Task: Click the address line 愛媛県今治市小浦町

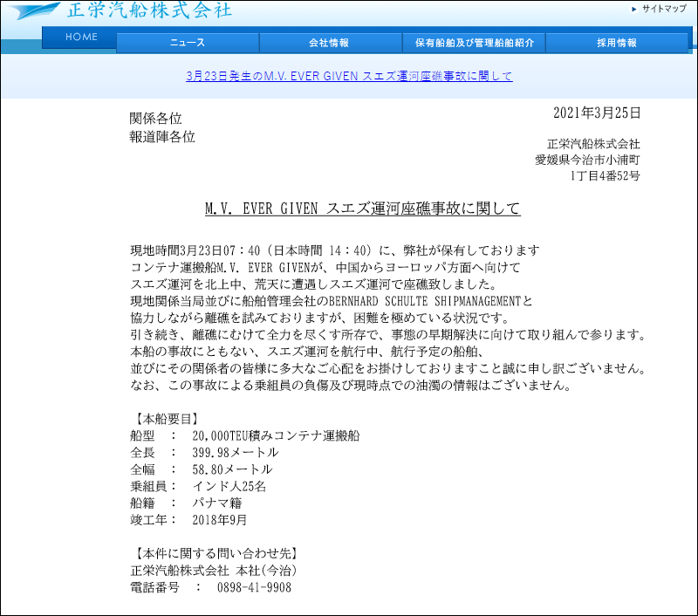Action: [x=587, y=160]
